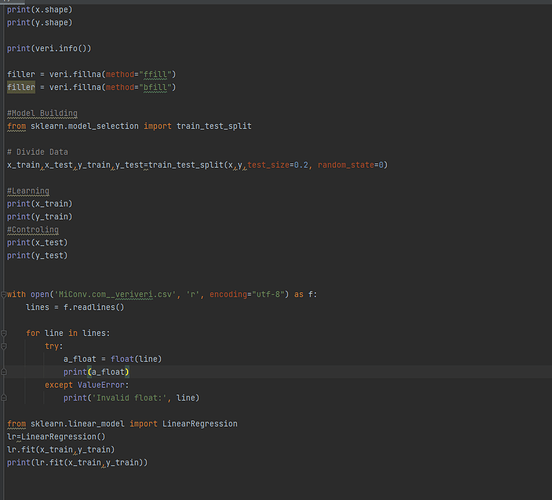Place cursor on print(y_test) line
The width and height of the screenshot is (552, 500).
[37, 256]
